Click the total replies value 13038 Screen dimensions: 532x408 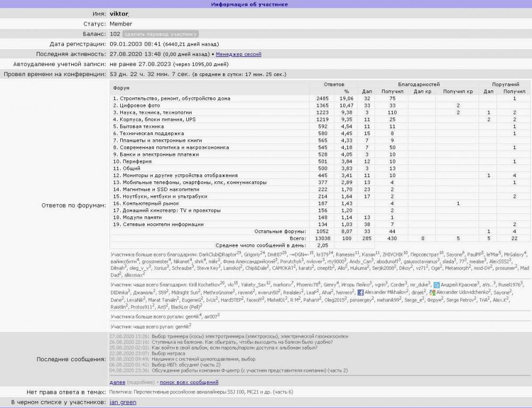click(x=322, y=238)
